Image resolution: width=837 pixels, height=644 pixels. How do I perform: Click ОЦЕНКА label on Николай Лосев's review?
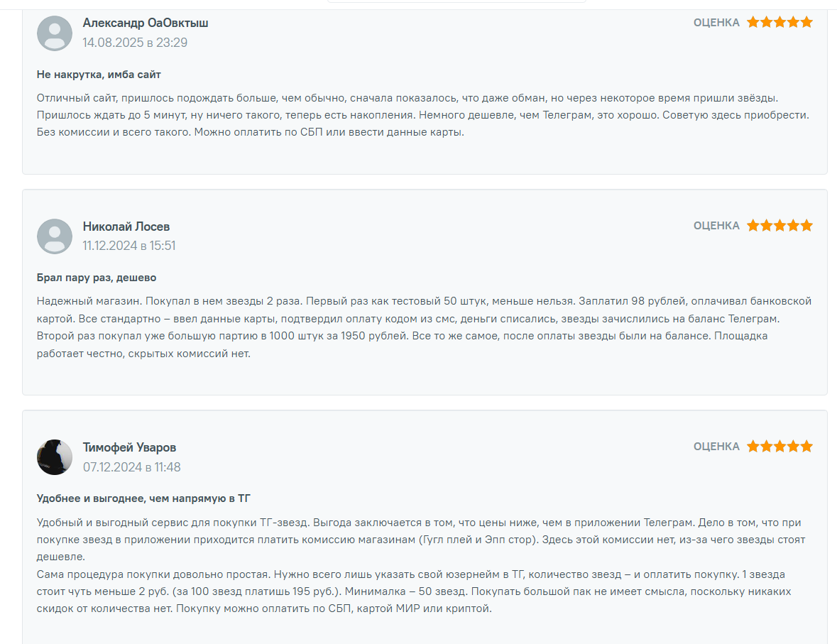[716, 226]
